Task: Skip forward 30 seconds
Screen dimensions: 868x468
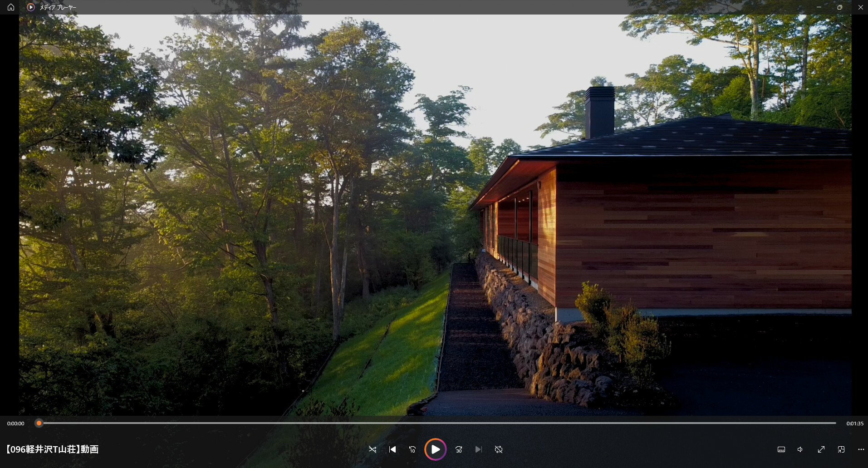Action: point(459,449)
